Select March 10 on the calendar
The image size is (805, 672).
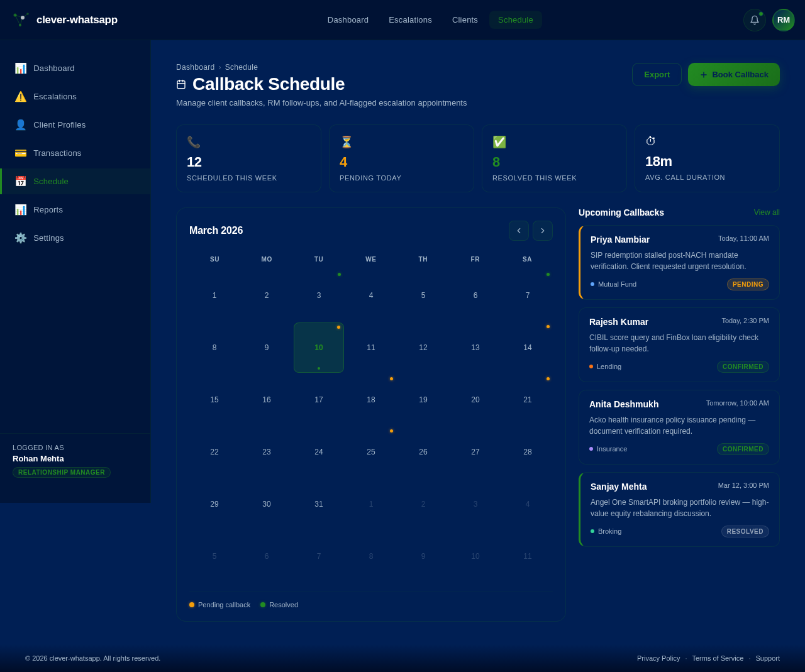coord(318,347)
